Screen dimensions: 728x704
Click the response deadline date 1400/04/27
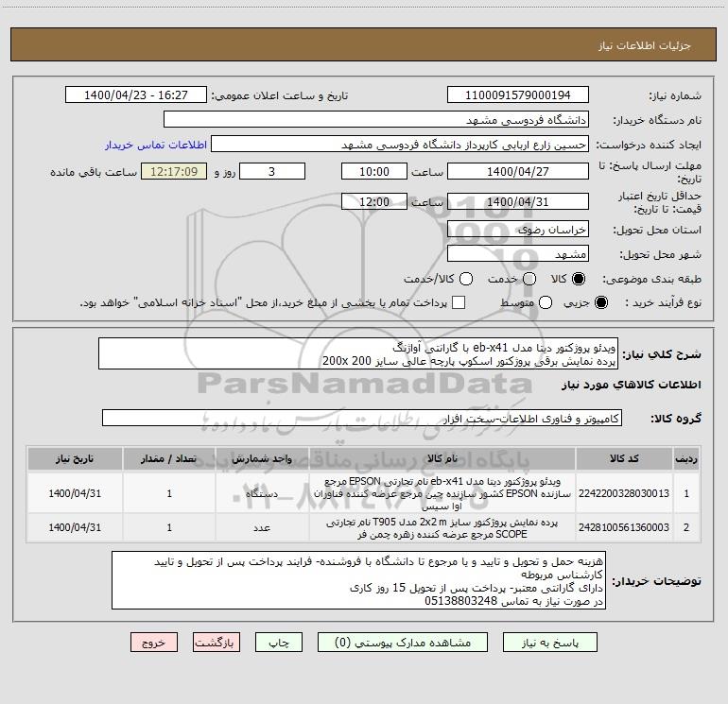pos(518,171)
